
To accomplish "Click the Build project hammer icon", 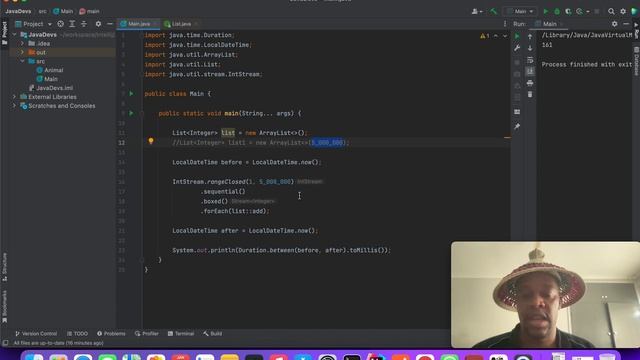I will click(x=493, y=11).
